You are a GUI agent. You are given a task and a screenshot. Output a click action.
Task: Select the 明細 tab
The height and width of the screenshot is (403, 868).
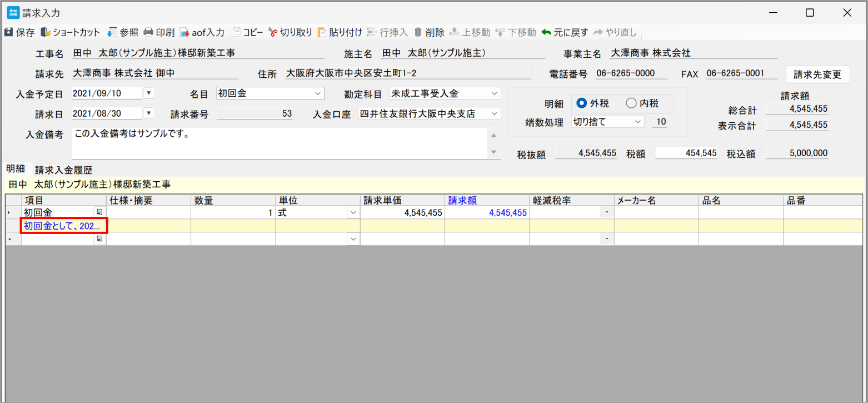15,169
